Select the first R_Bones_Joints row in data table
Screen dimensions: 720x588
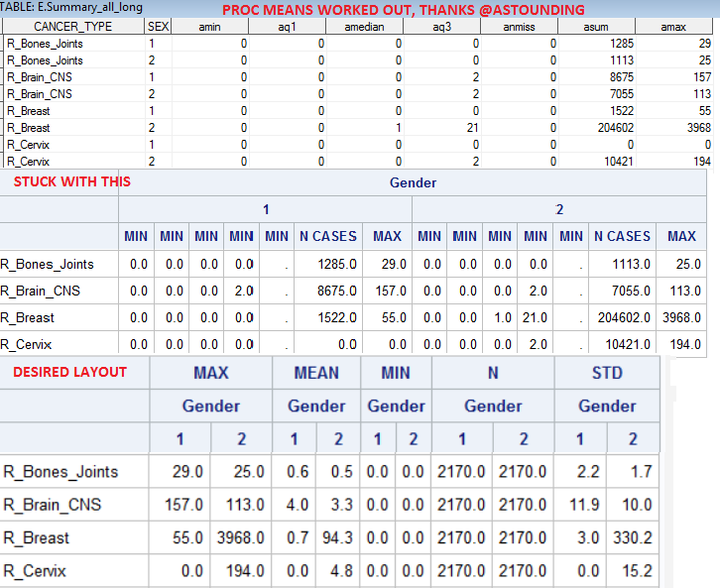(x=357, y=44)
